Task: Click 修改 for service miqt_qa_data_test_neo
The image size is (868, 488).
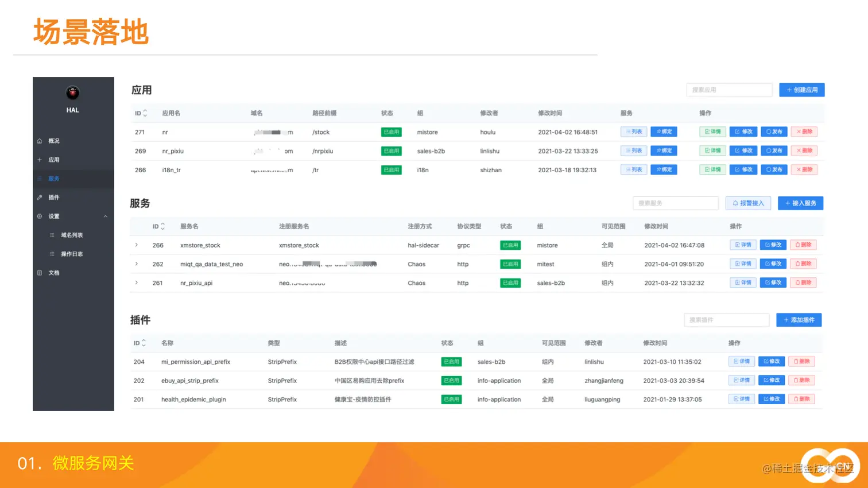Action: [773, 264]
